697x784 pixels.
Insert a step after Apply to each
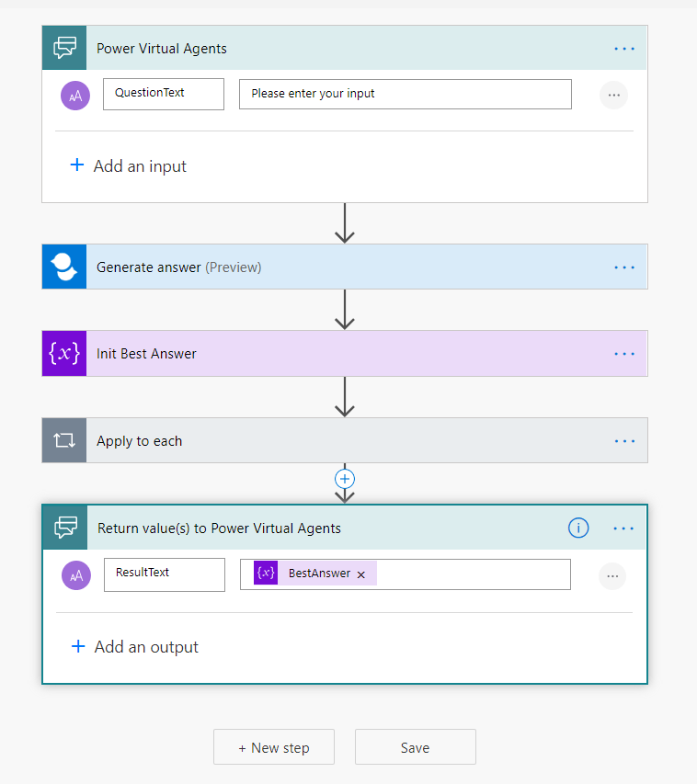click(345, 479)
